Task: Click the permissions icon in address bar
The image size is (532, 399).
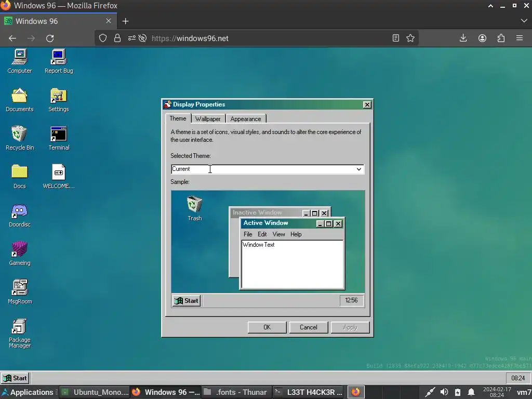Action: 131,38
